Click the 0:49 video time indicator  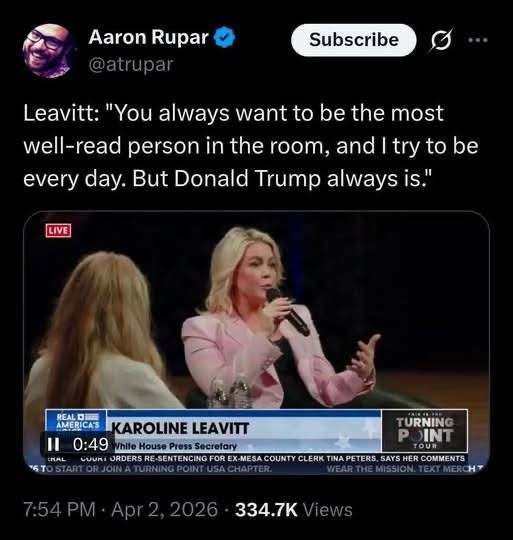pyautogui.click(x=91, y=445)
